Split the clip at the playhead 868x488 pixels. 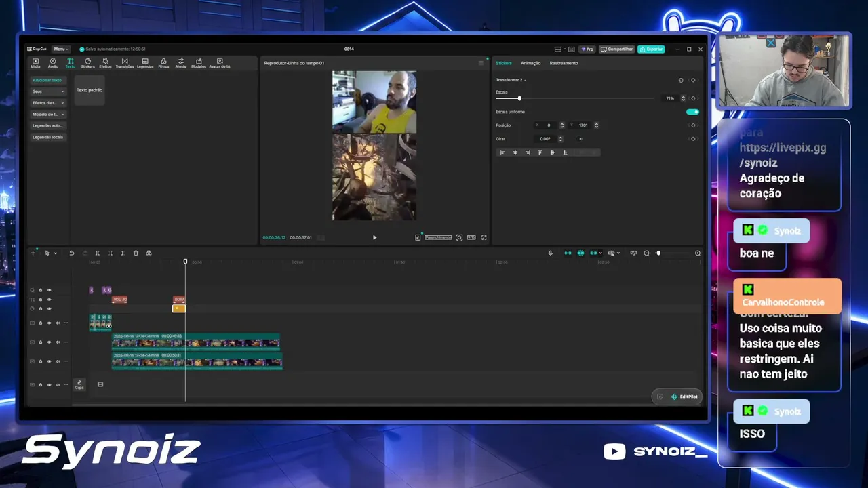(x=98, y=253)
